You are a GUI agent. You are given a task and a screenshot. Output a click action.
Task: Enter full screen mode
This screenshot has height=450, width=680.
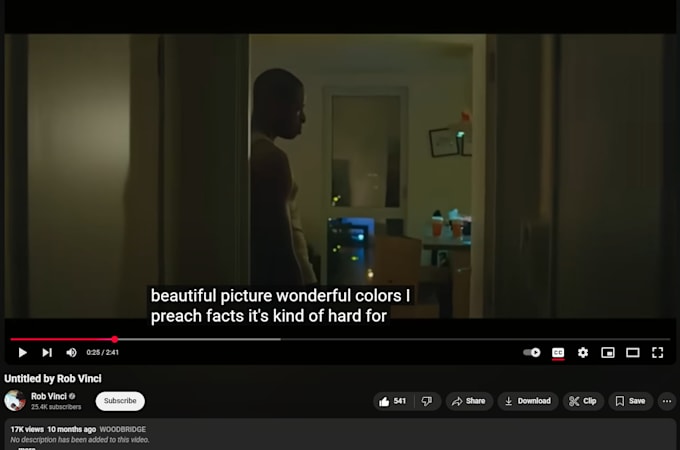click(657, 352)
